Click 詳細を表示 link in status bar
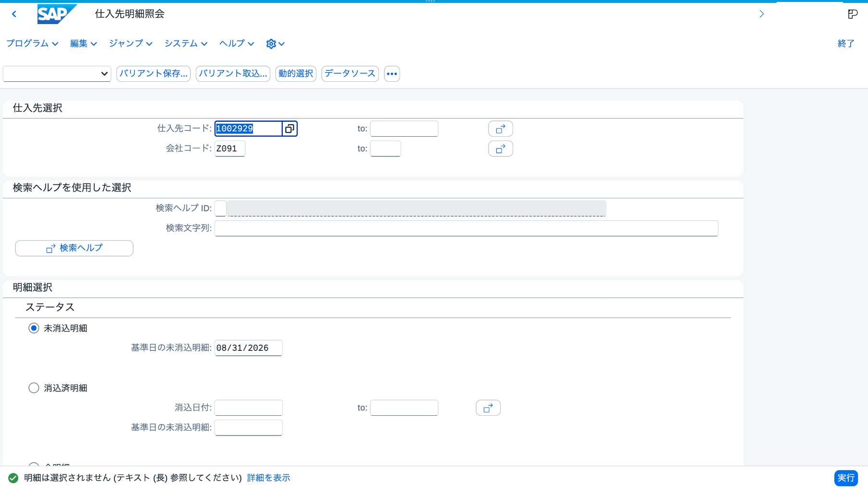 point(268,478)
